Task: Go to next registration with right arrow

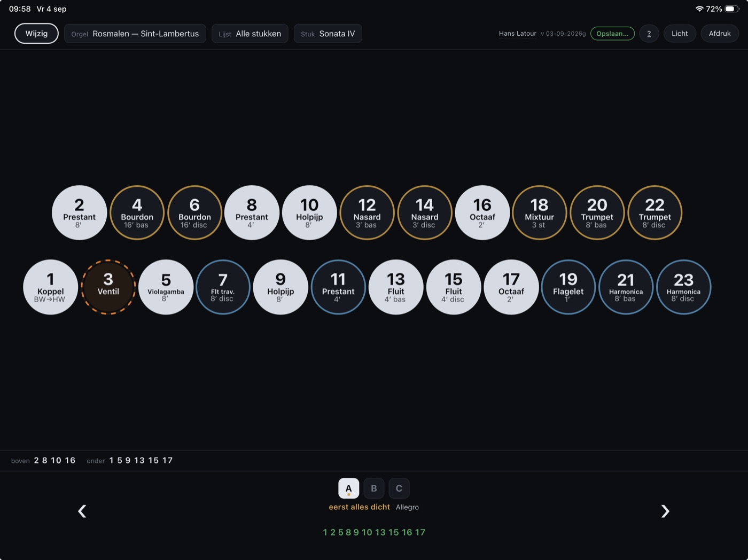Action: (x=665, y=511)
